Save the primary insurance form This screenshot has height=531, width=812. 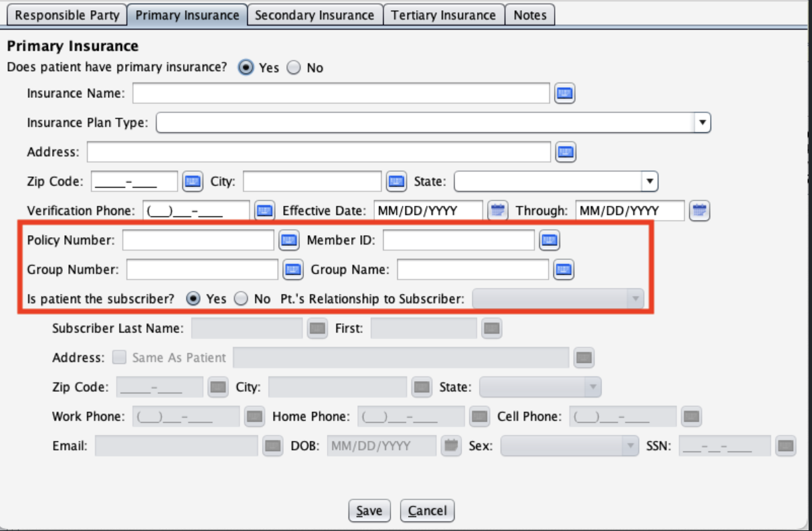click(369, 511)
